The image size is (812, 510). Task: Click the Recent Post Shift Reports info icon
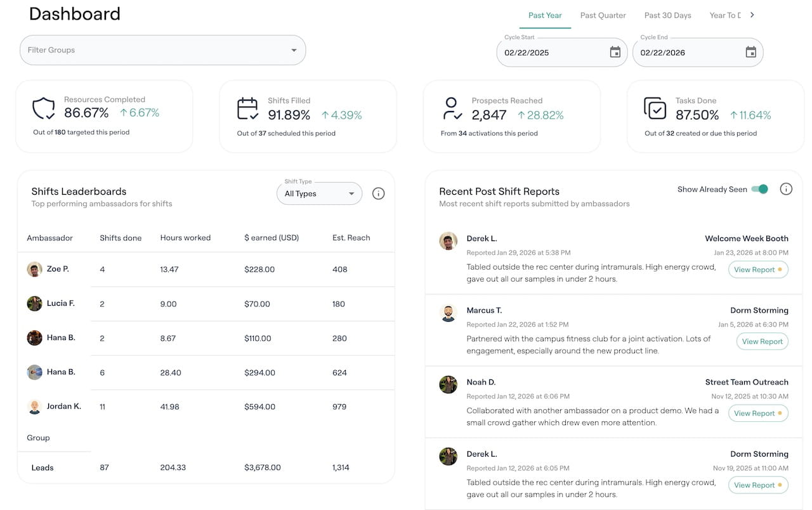tap(786, 189)
